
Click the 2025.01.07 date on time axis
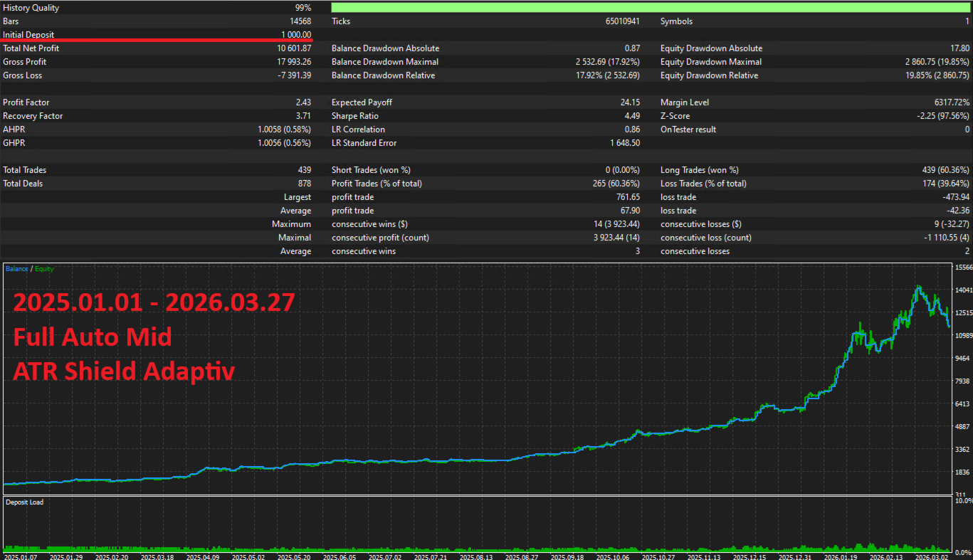(x=21, y=556)
